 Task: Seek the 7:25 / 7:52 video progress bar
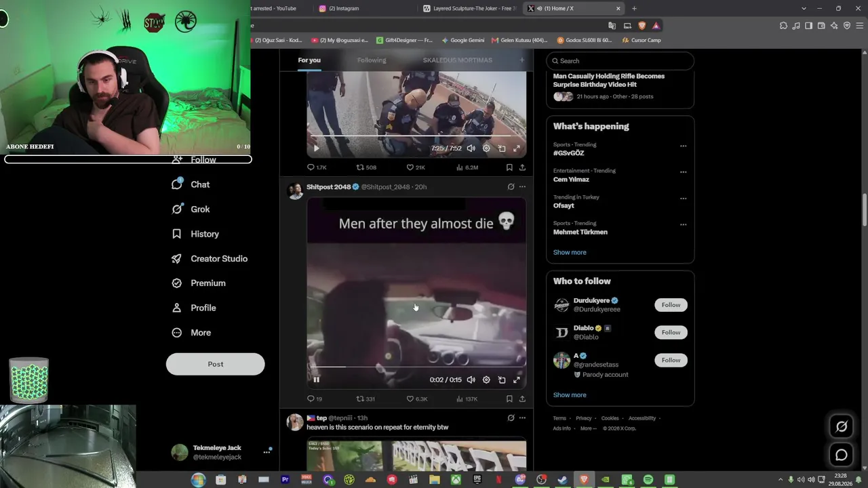416,136
